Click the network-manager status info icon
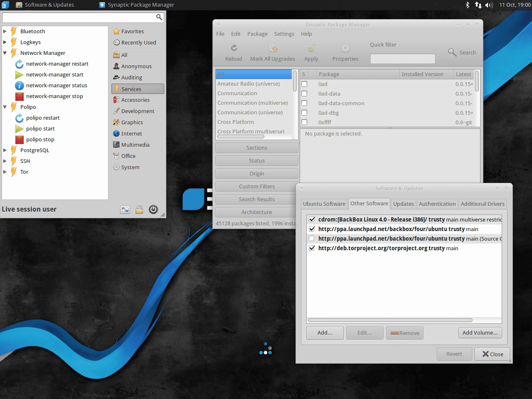Image resolution: width=532 pixels, height=399 pixels. pyautogui.click(x=19, y=86)
